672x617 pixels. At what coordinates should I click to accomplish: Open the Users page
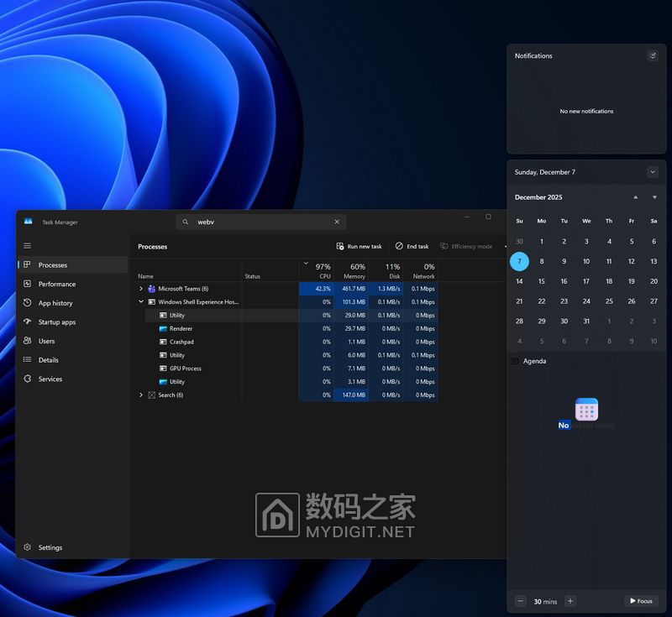(73, 341)
